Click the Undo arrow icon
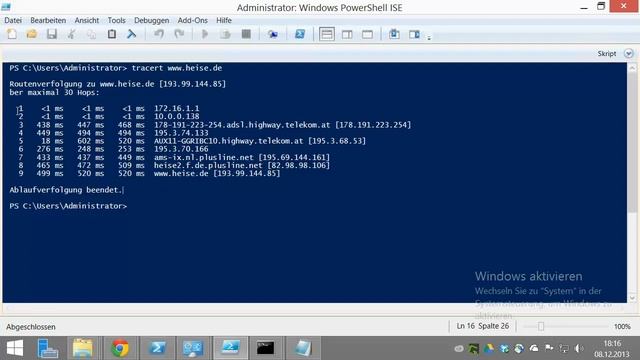 tap(159, 34)
